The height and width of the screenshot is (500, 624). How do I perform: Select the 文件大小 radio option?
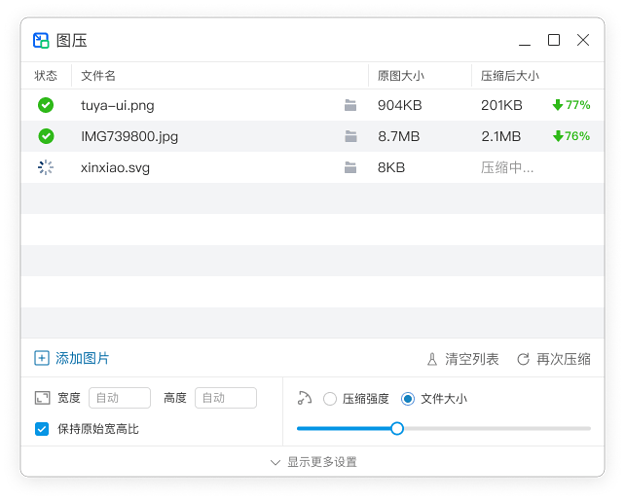408,399
